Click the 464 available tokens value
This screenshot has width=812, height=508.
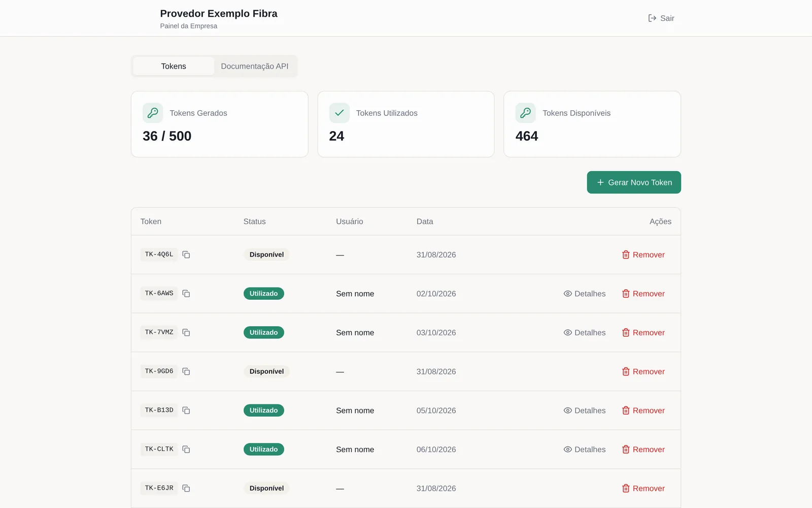pos(527,136)
